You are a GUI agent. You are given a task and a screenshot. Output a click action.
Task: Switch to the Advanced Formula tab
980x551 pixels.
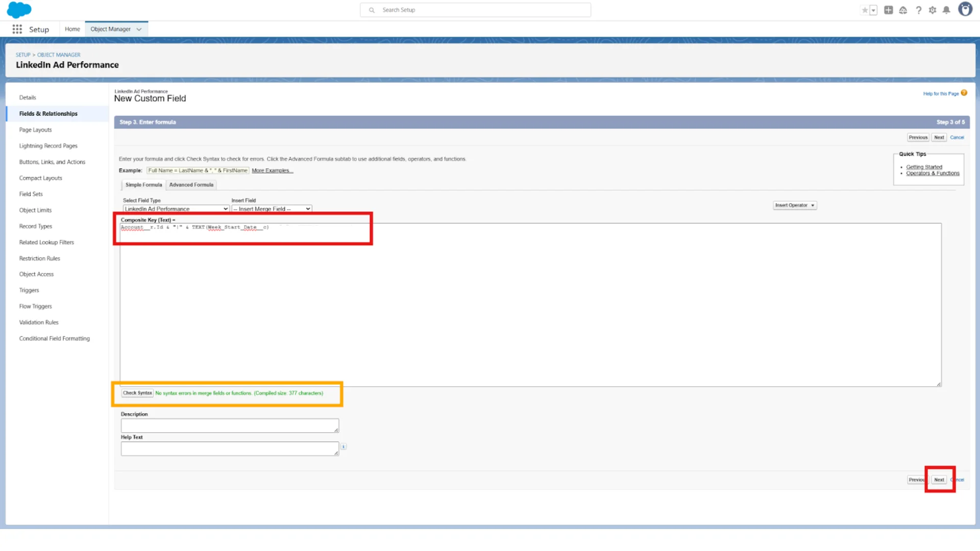click(191, 185)
